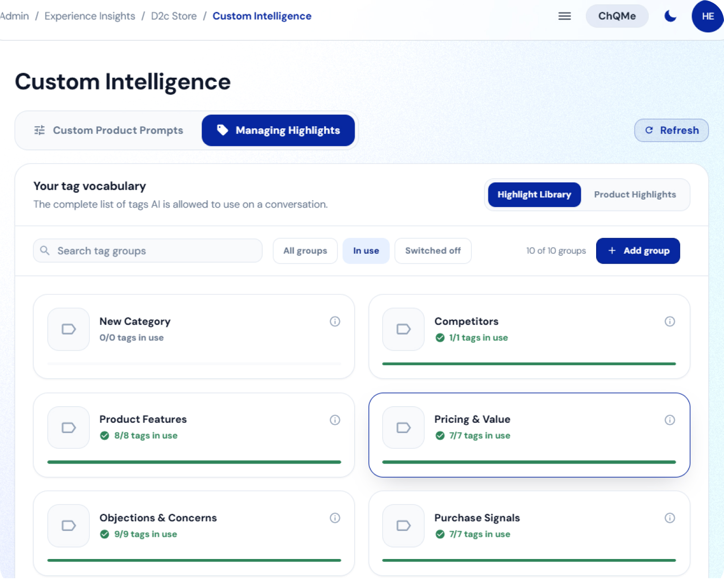Switch to Managing Highlights tab
The image size is (724, 588).
tap(278, 130)
